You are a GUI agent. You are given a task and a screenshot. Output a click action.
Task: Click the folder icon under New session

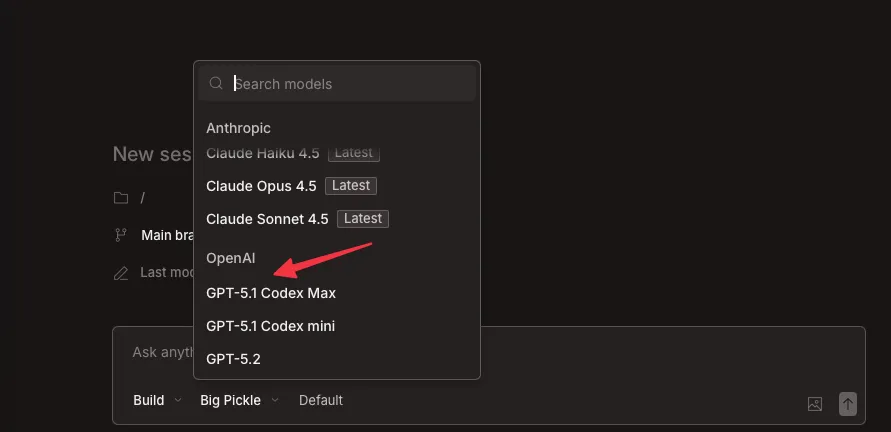coord(121,198)
